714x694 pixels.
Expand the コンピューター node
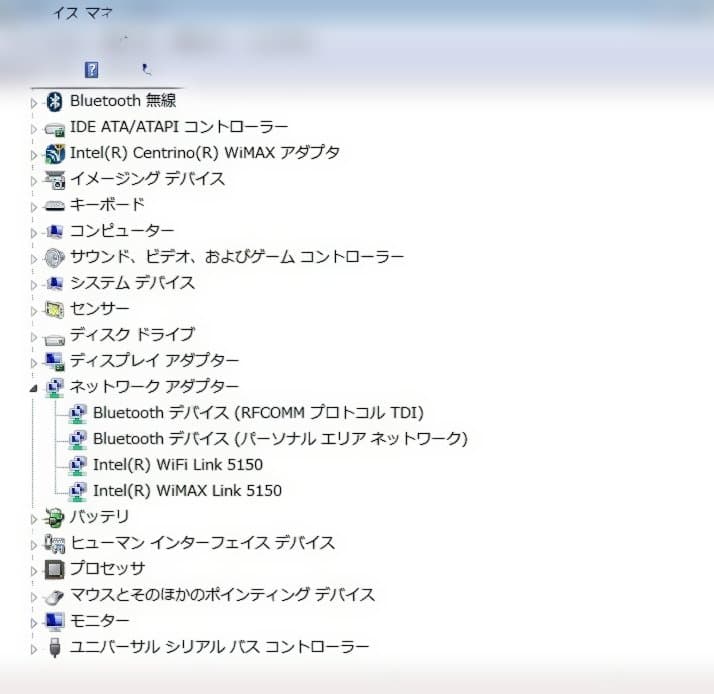(34, 233)
